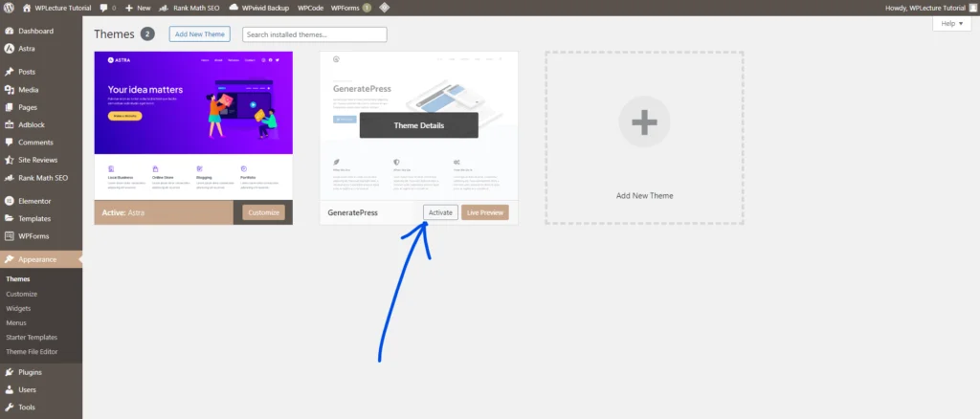
Task: Click the Pages icon in sidebar
Action: (x=10, y=107)
